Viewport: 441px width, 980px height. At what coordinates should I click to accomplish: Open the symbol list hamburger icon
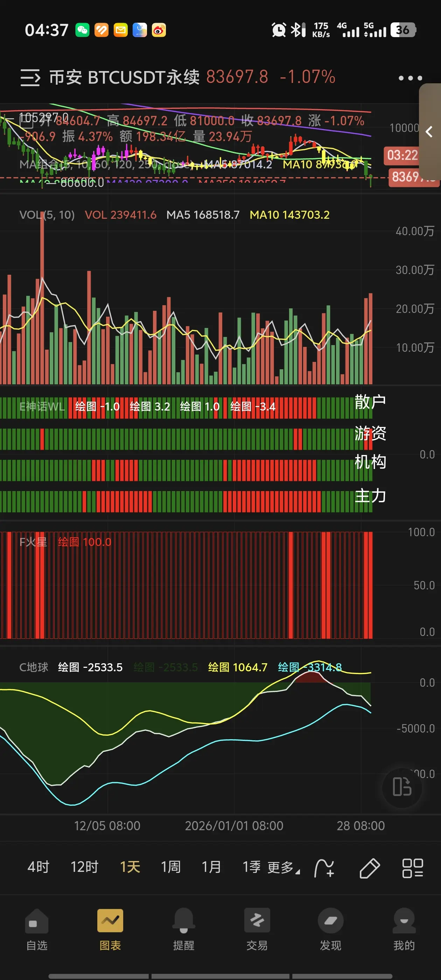tap(30, 78)
